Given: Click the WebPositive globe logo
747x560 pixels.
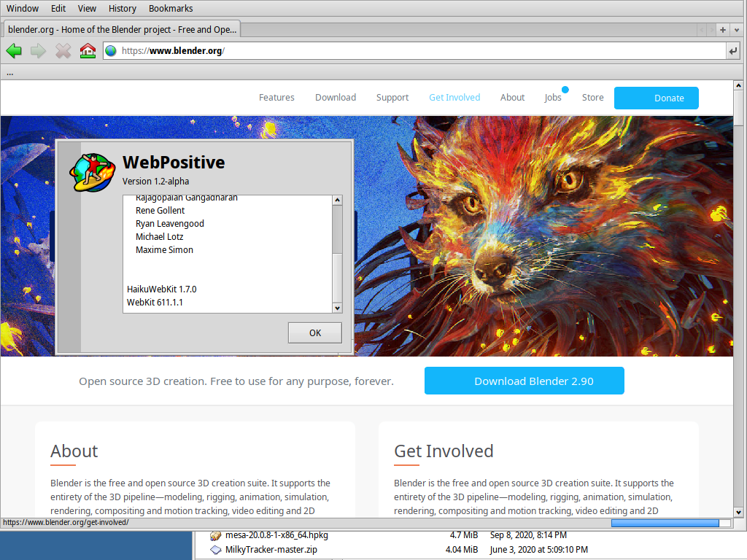Looking at the screenshot, I should pos(93,172).
